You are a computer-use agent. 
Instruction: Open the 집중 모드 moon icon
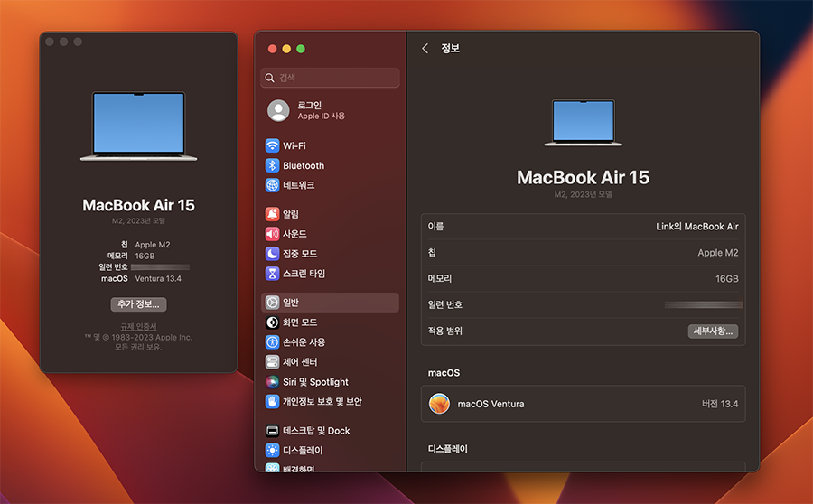(x=272, y=254)
